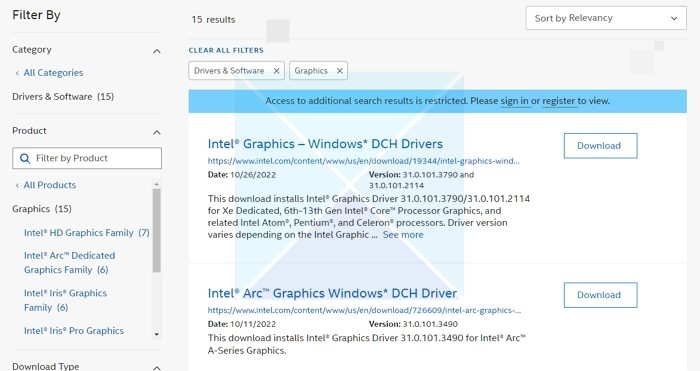This screenshot has width=700, height=371.
Task: Download Intel Graphics Windows DCH Drivers
Action: pyautogui.click(x=600, y=146)
